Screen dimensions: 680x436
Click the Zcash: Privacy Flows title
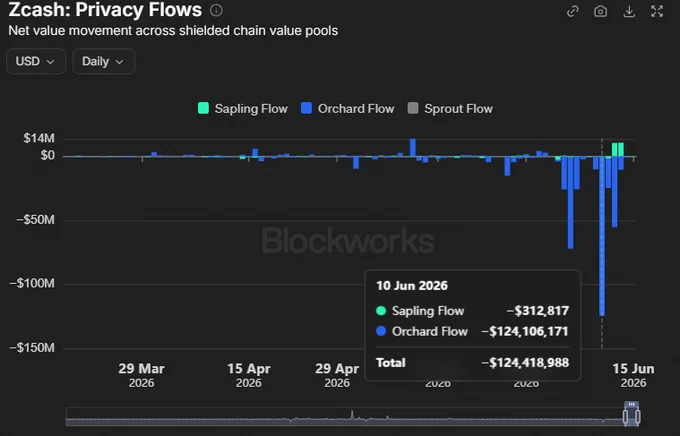click(105, 10)
